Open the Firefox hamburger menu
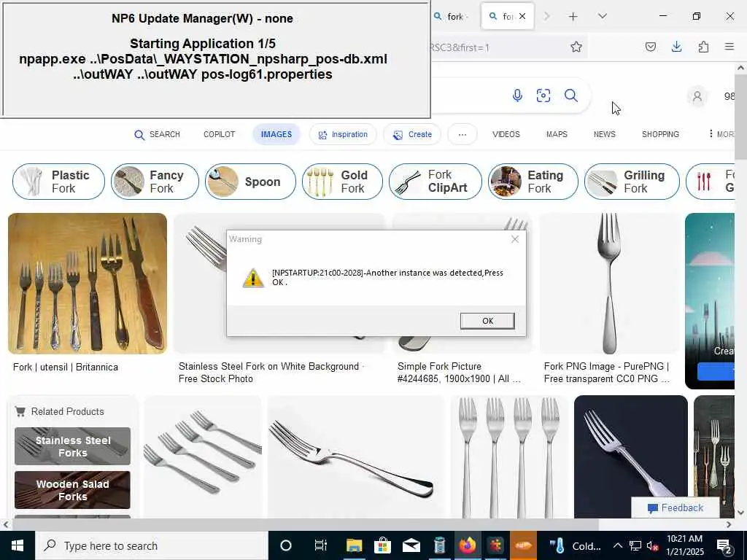Image resolution: width=747 pixels, height=560 pixels. coord(729,47)
